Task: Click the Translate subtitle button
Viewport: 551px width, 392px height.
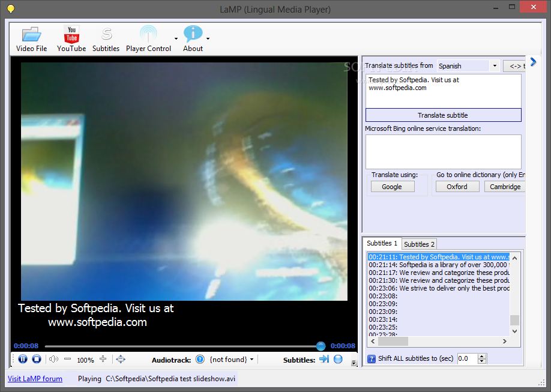Action: pyautogui.click(x=443, y=115)
